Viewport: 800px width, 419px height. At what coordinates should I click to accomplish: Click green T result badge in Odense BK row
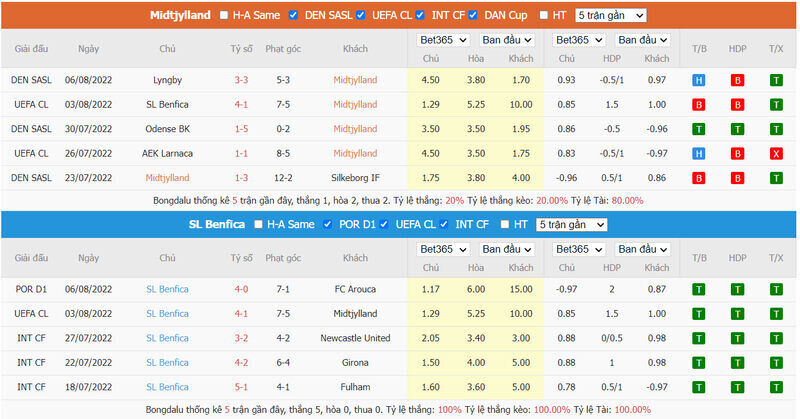[698, 129]
